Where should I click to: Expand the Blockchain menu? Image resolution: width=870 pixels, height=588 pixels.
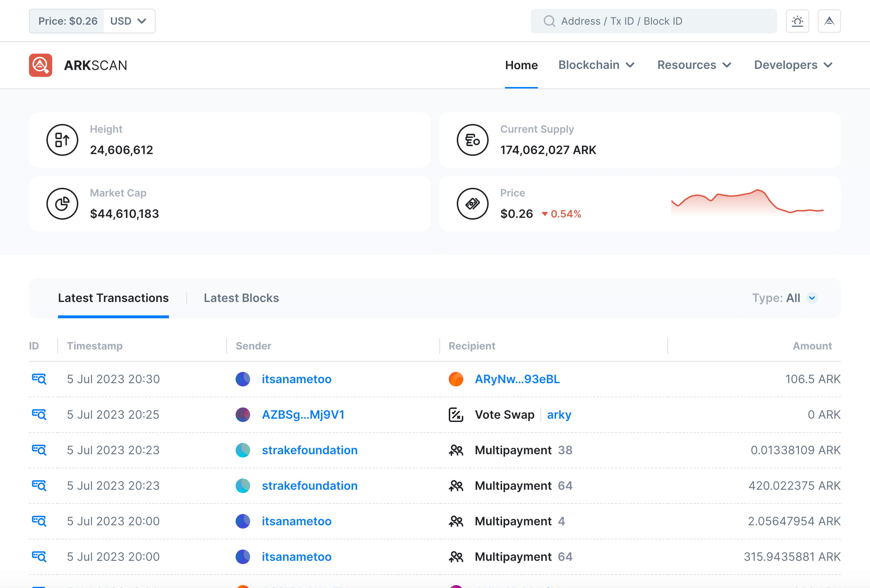[596, 65]
